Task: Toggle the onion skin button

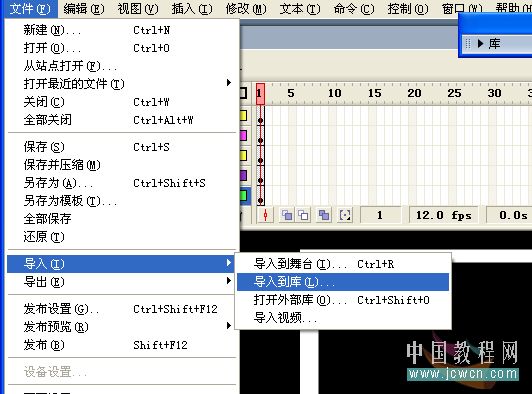Action: (287, 215)
